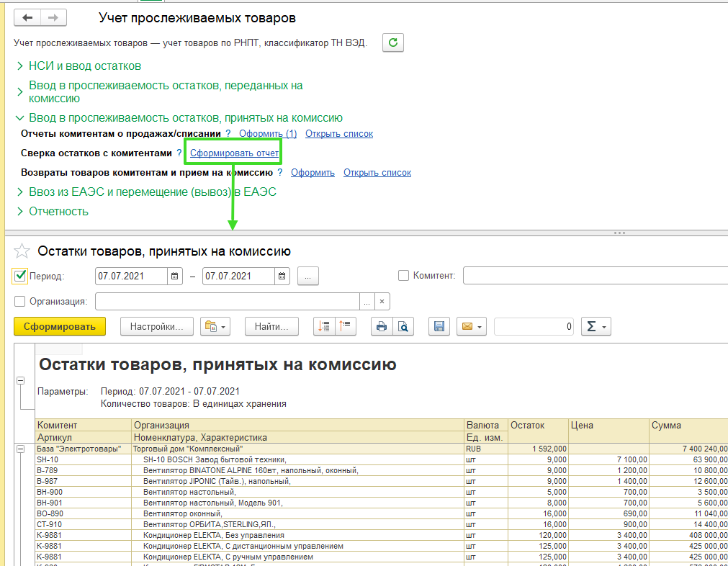Viewport: 728px width, 566px height.
Task: Open report variants folder dropdown
Action: coord(215,327)
